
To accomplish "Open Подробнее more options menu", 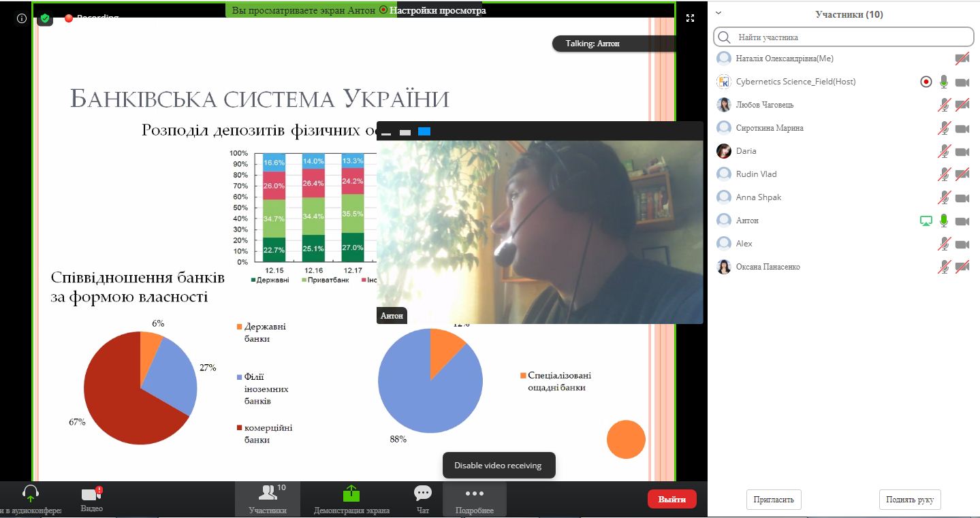I will [475, 499].
